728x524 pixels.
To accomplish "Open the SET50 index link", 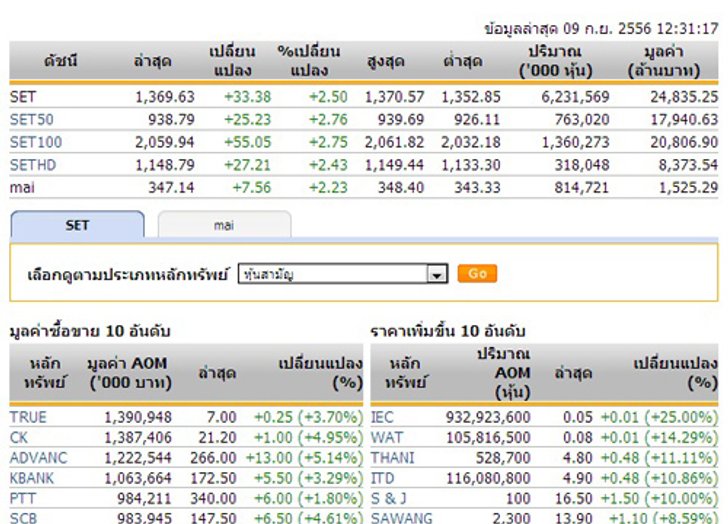I will click(x=32, y=120).
